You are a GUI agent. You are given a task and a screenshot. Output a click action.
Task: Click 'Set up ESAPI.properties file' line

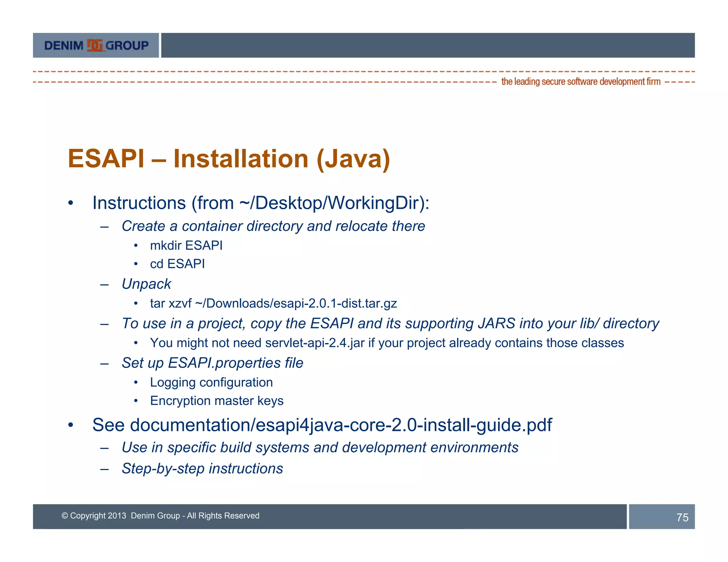(x=212, y=363)
